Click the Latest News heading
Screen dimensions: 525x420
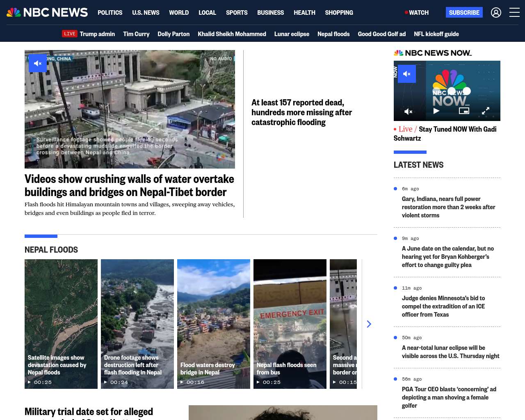(418, 165)
